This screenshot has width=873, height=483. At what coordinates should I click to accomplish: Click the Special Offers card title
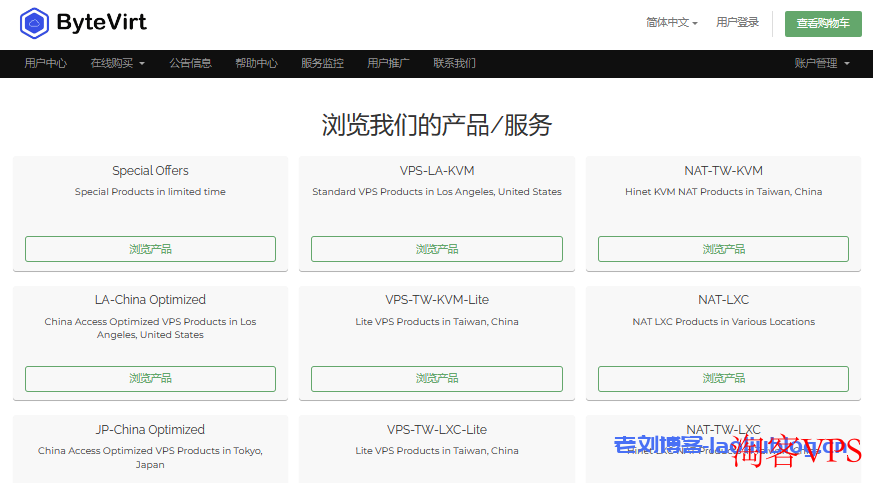pyautogui.click(x=150, y=171)
